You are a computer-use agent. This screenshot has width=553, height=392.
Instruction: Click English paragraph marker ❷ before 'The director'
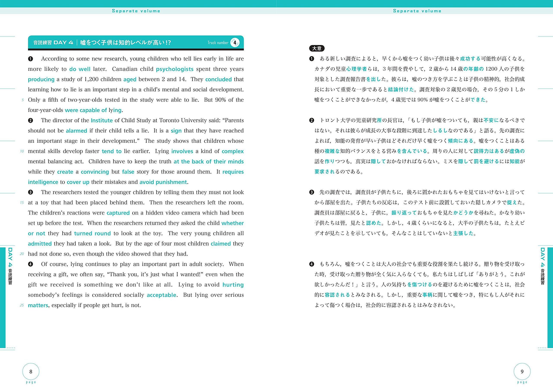click(30, 120)
